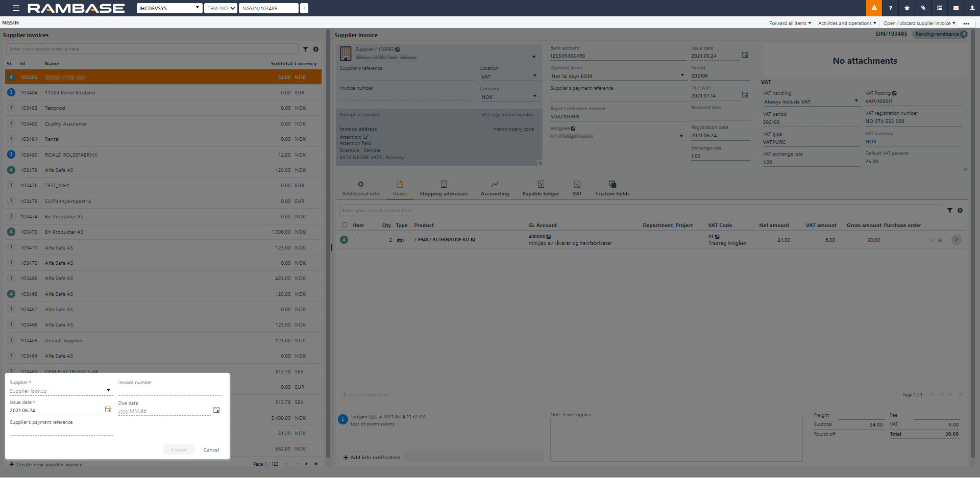
Task: Expand the VAT handling dropdown
Action: [856, 101]
